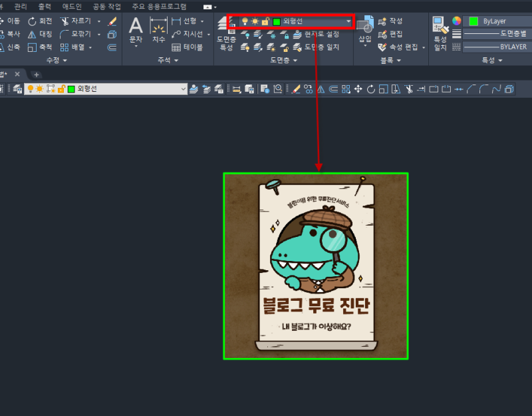Open the 공동 작업 ribbon tab
The height and width of the screenshot is (416, 532).
(x=107, y=7)
